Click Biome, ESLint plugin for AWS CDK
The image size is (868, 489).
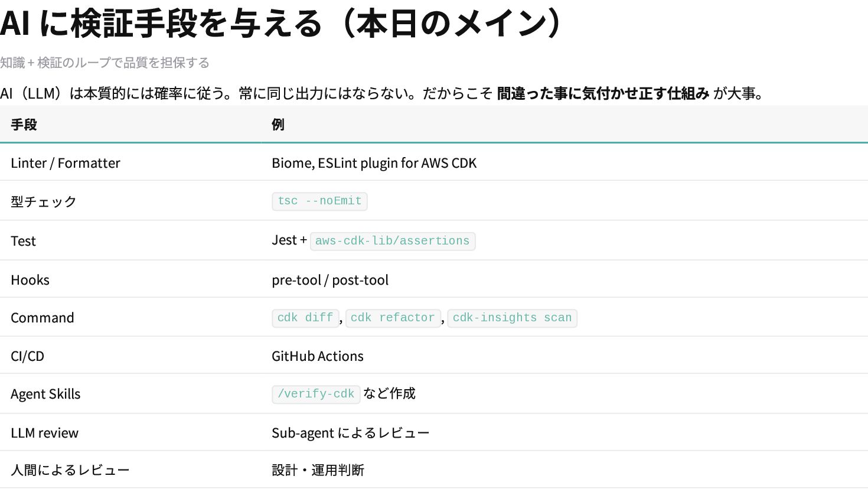374,163
